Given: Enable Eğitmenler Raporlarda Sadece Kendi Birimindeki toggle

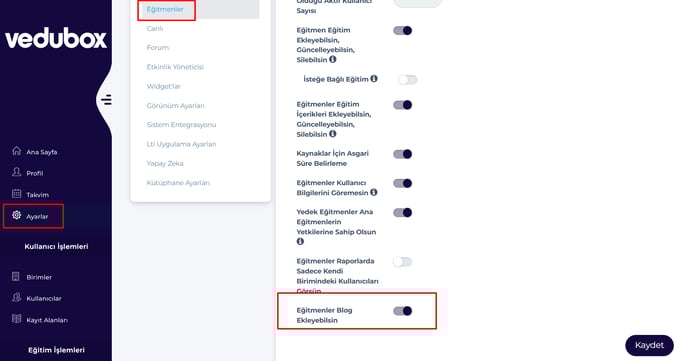Looking at the screenshot, I should click(402, 262).
